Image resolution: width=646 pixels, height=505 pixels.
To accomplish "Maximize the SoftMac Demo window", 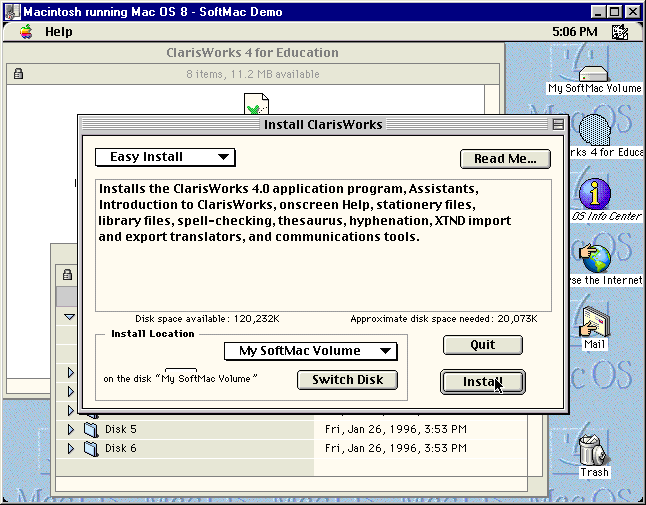I will [x=614, y=12].
